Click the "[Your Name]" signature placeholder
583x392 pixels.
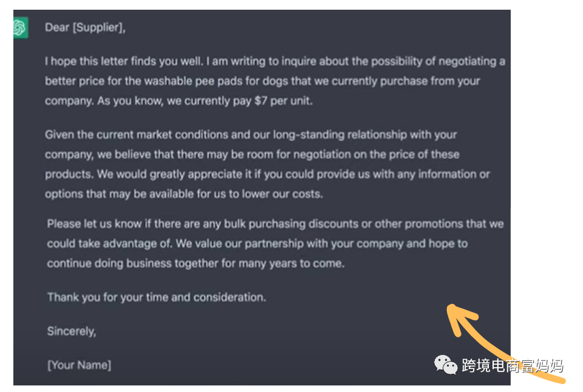[79, 365]
